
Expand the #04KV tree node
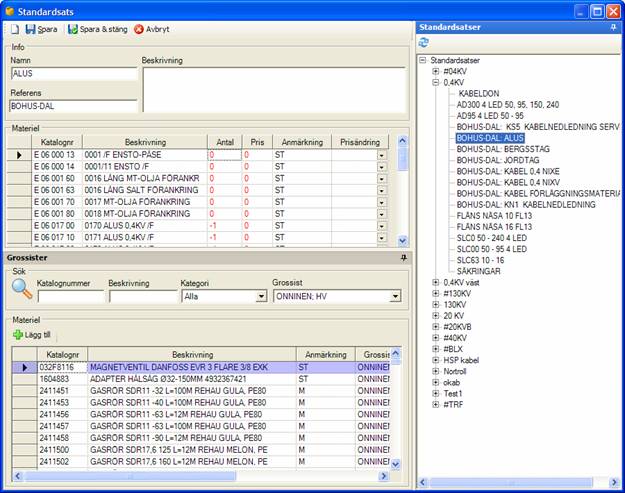coord(436,71)
